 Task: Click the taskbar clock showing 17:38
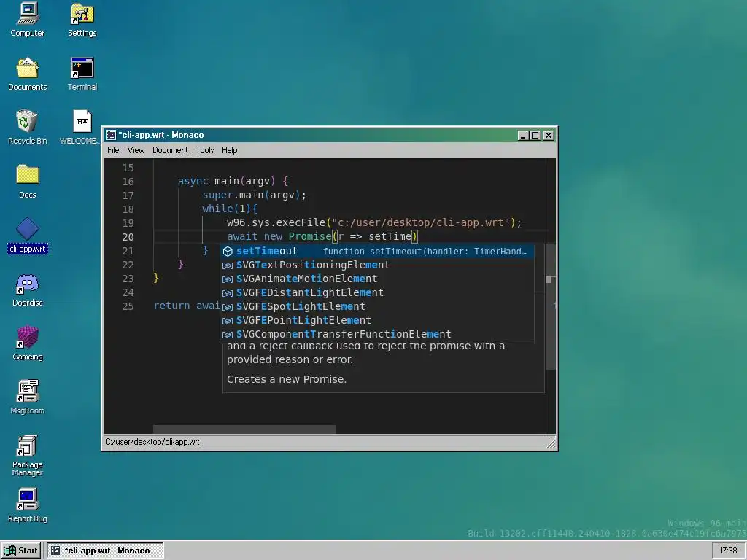728,551
